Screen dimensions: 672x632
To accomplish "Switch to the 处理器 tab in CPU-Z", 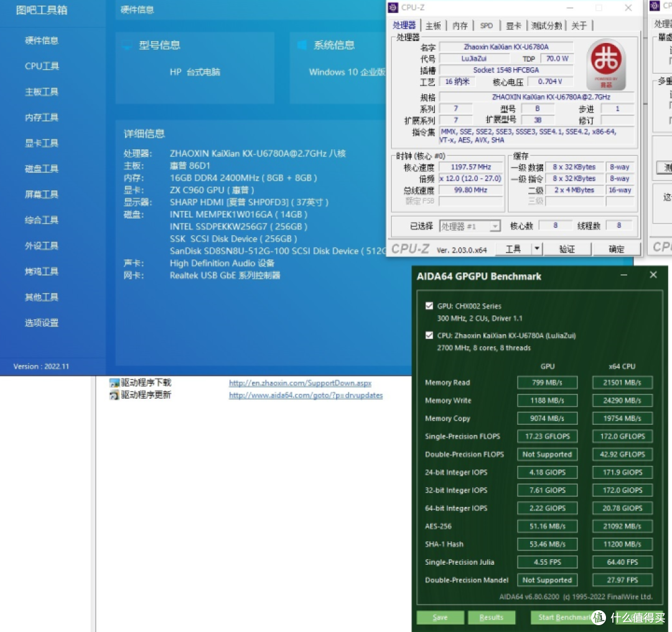I will (404, 26).
